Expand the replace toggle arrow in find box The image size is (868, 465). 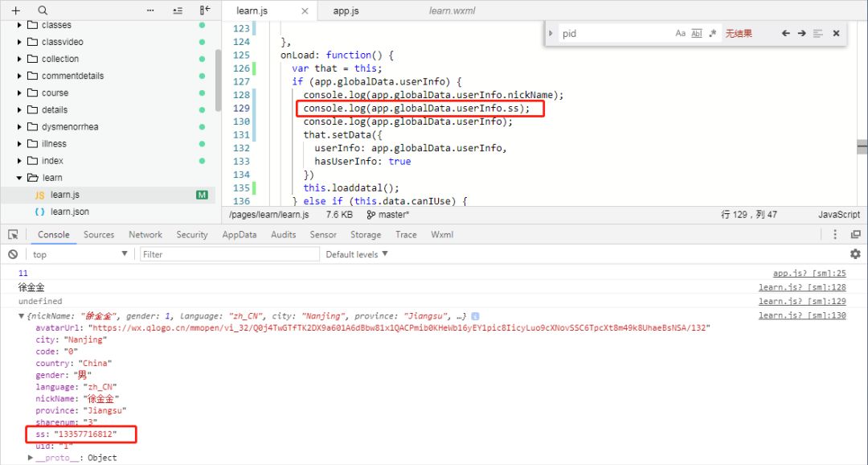(x=551, y=33)
